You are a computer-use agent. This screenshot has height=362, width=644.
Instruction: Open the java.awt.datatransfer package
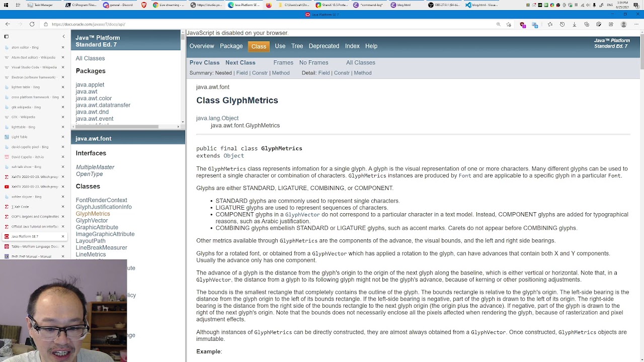(x=103, y=105)
